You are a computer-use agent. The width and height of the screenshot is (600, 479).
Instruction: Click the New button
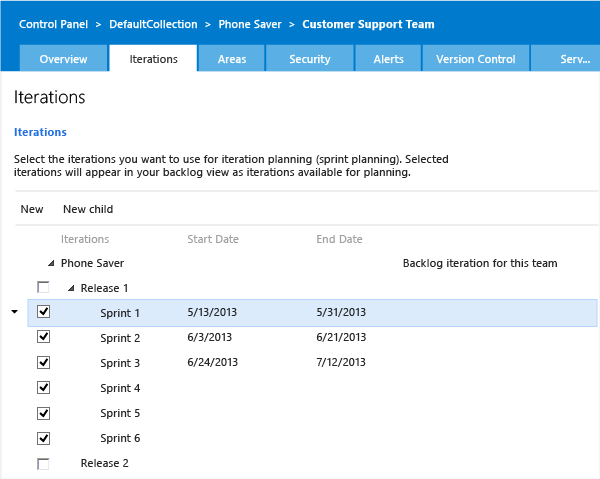[32, 209]
